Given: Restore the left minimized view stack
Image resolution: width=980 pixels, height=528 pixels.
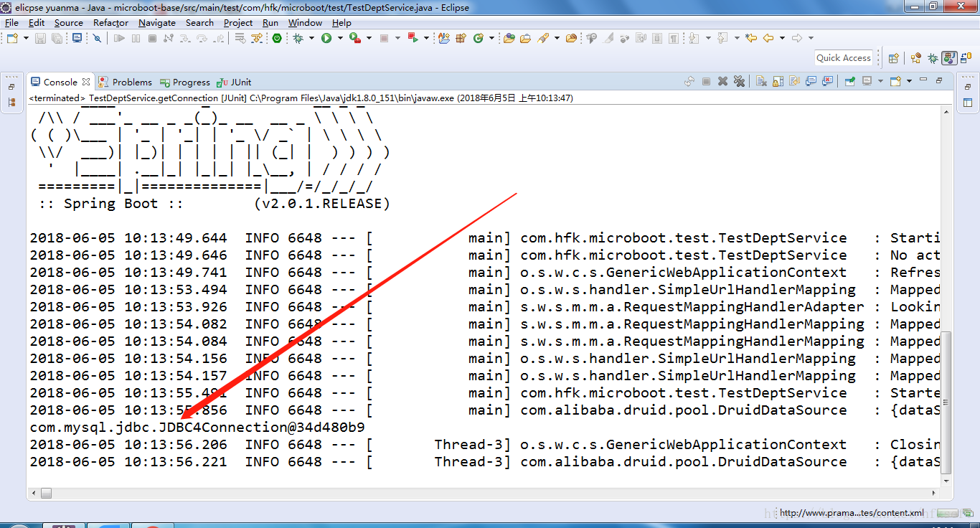Looking at the screenshot, I should tap(11, 87).
